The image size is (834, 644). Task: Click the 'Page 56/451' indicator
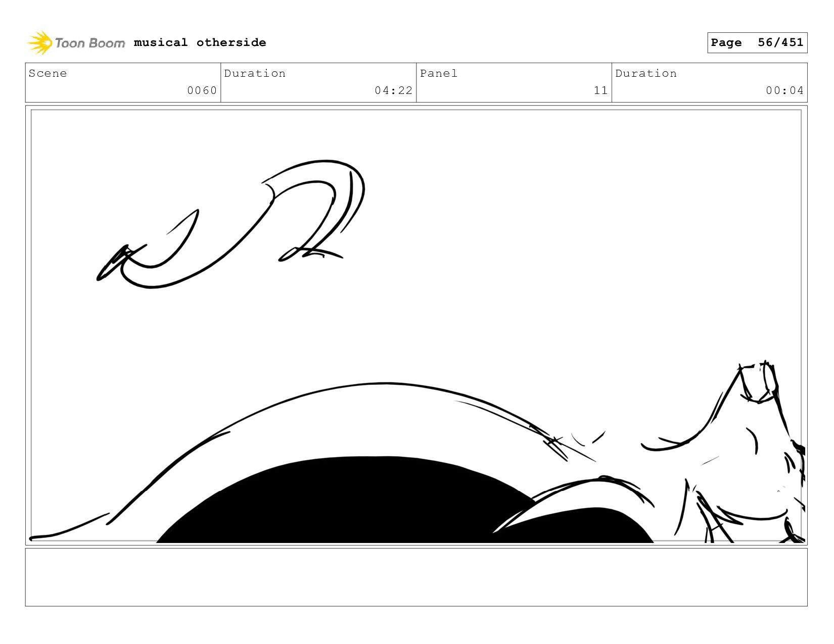point(757,42)
